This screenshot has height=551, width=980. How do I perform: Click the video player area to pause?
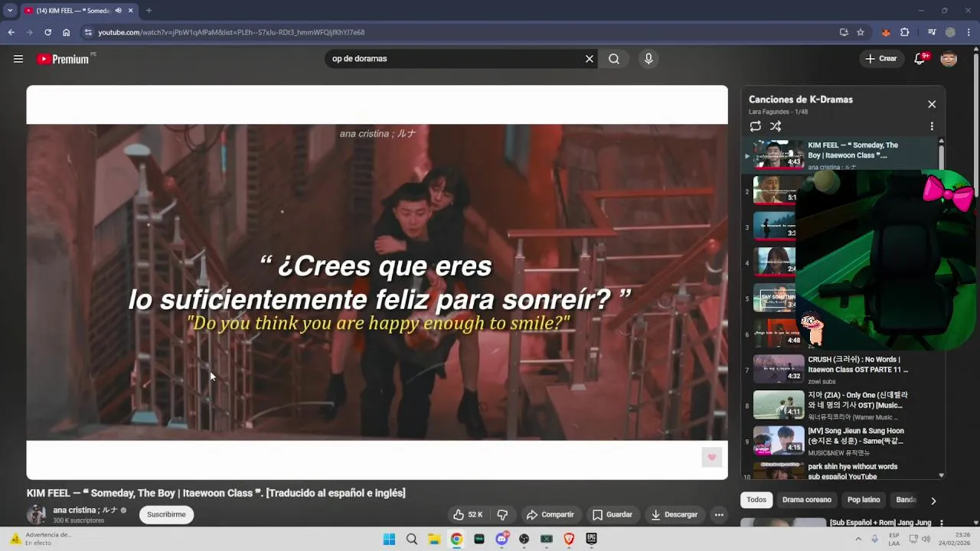[x=377, y=282]
